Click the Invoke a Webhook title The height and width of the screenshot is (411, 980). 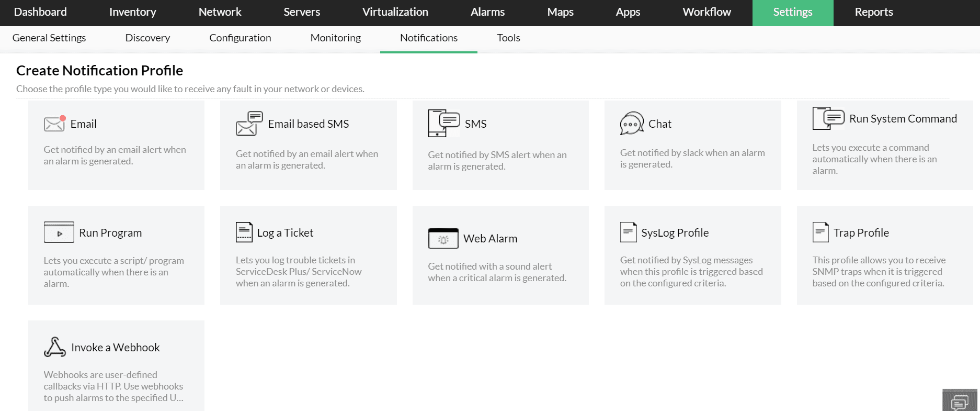115,348
